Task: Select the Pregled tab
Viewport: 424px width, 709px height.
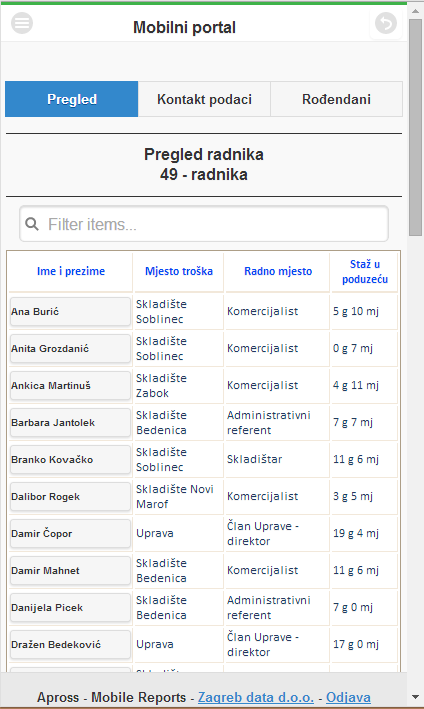Action: [x=72, y=99]
